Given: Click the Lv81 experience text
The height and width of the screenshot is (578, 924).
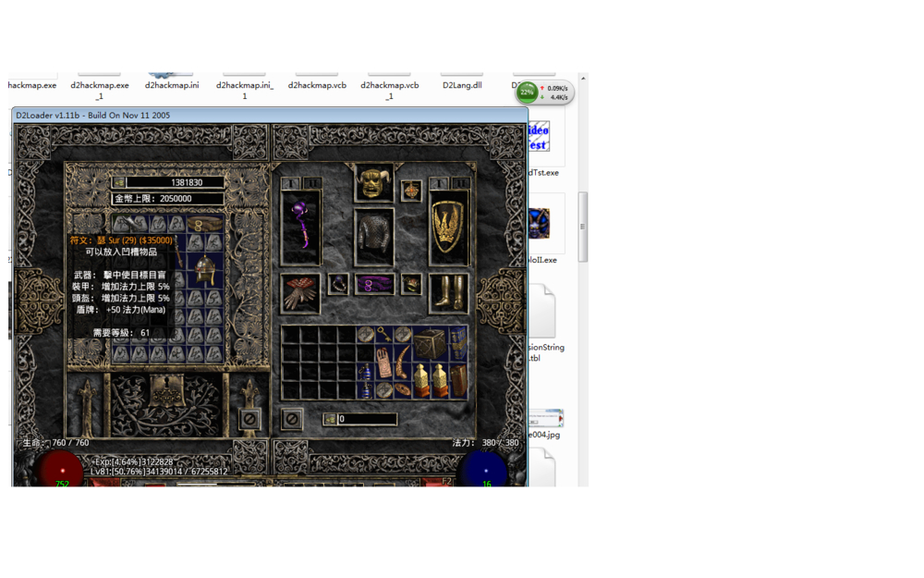Looking at the screenshot, I should click(159, 472).
